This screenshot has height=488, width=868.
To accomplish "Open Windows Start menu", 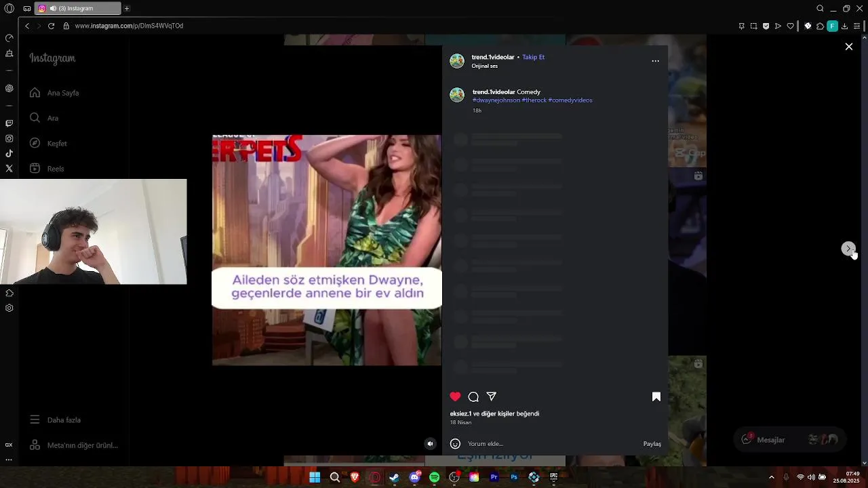I will click(x=315, y=477).
